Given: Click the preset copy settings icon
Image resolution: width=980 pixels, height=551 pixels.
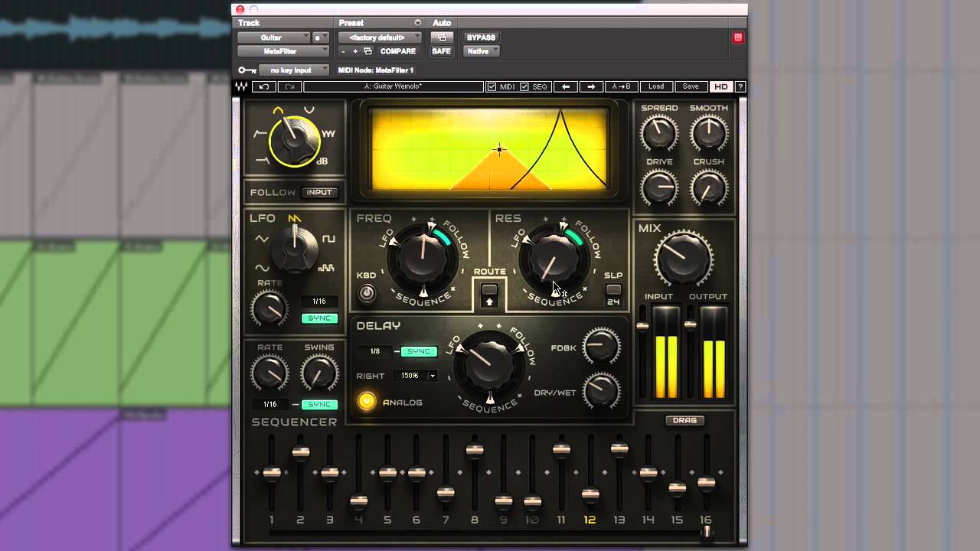Looking at the screenshot, I should coord(367,51).
